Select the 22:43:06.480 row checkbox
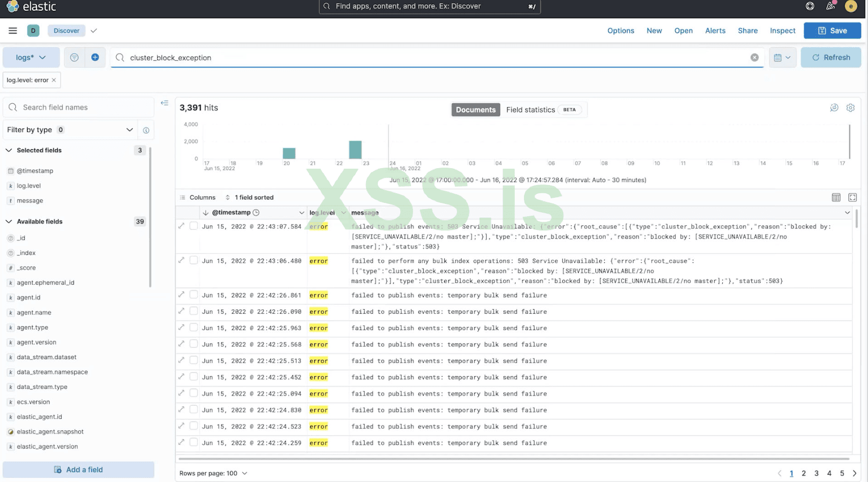This screenshot has height=482, width=868. point(194,260)
